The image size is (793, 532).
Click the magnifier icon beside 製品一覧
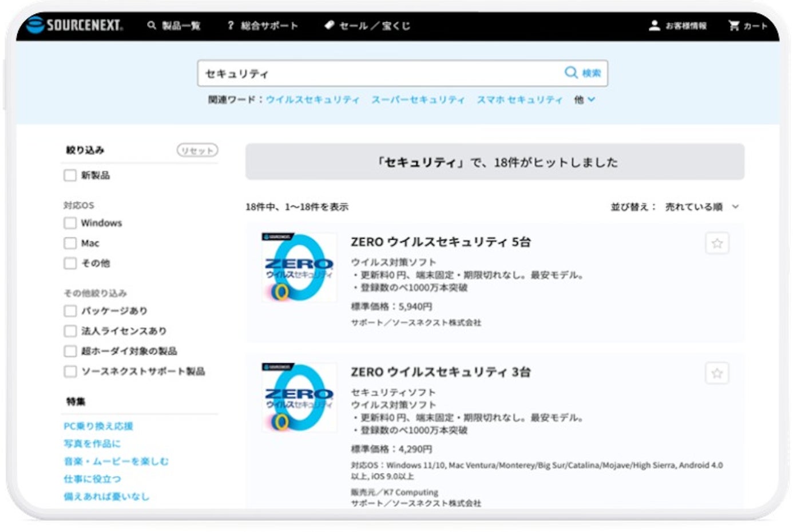(x=152, y=25)
